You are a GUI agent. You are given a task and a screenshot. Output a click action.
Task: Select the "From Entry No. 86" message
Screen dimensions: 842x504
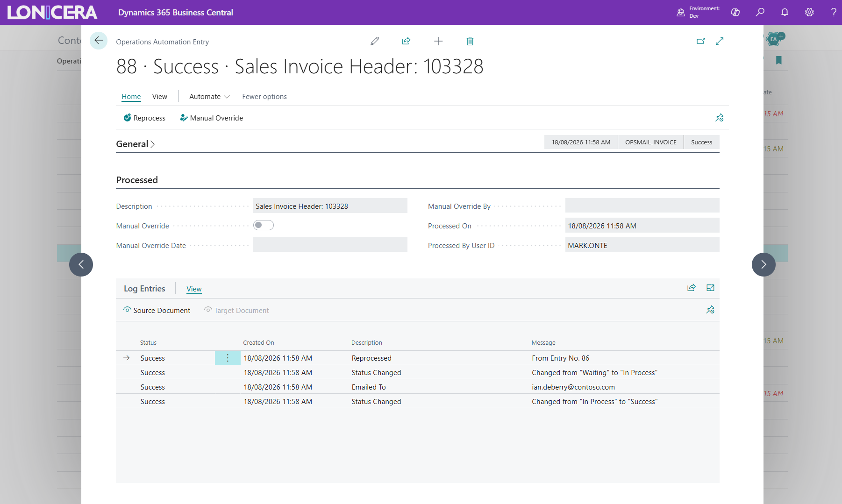point(561,358)
